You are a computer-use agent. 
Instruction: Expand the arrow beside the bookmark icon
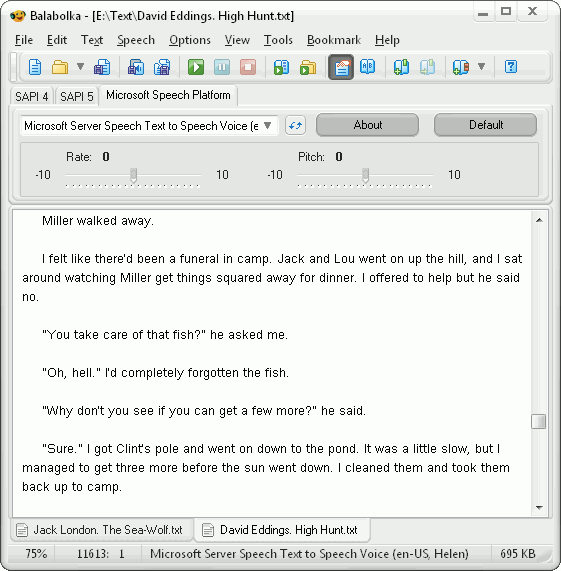[481, 66]
